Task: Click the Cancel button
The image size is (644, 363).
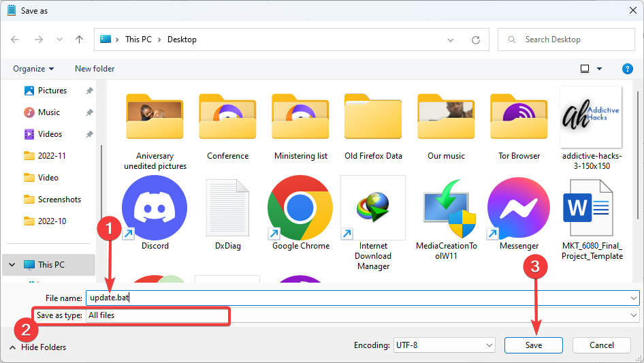Action: [x=602, y=345]
